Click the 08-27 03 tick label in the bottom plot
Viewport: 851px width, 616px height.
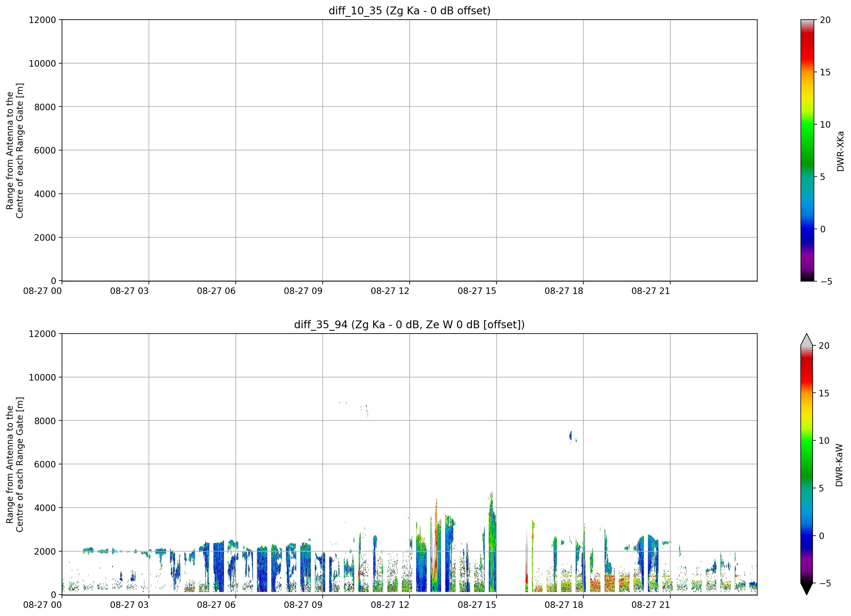tap(129, 605)
